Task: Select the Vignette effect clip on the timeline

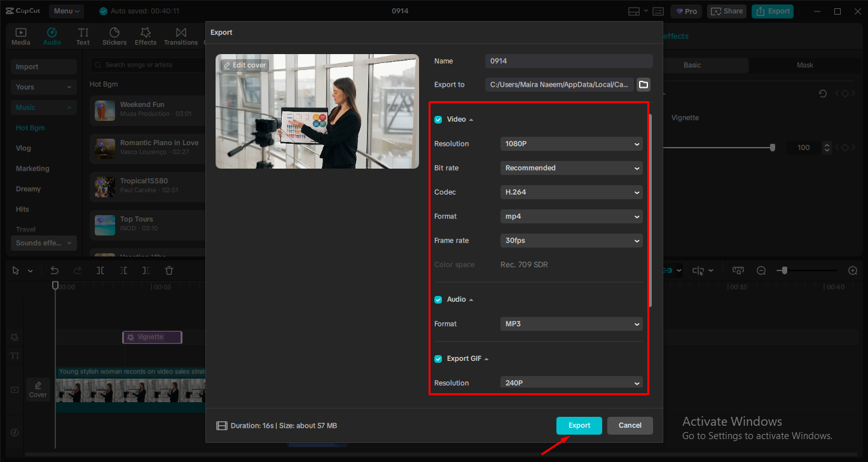Action: 152,337
